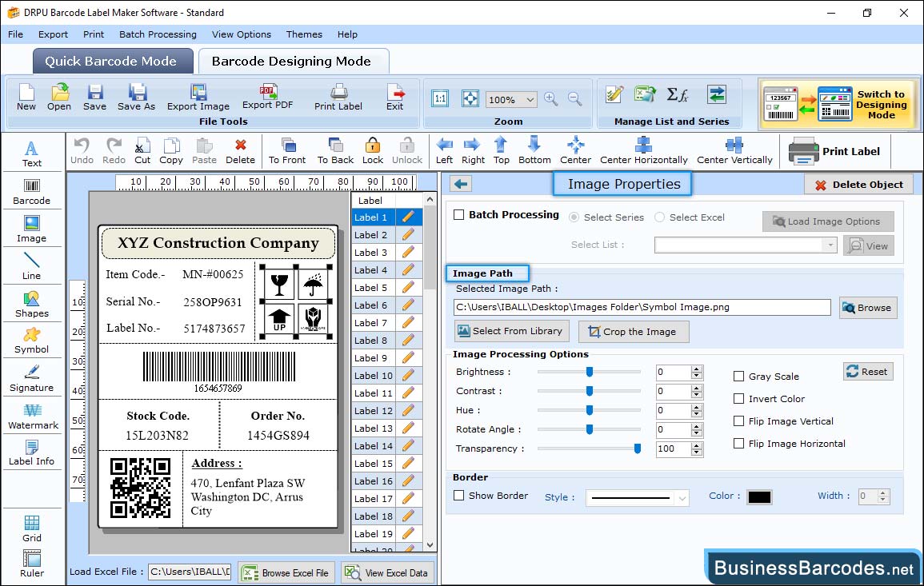Image resolution: width=924 pixels, height=586 pixels.
Task: Select the Barcode tool in sidebar
Action: tap(32, 192)
